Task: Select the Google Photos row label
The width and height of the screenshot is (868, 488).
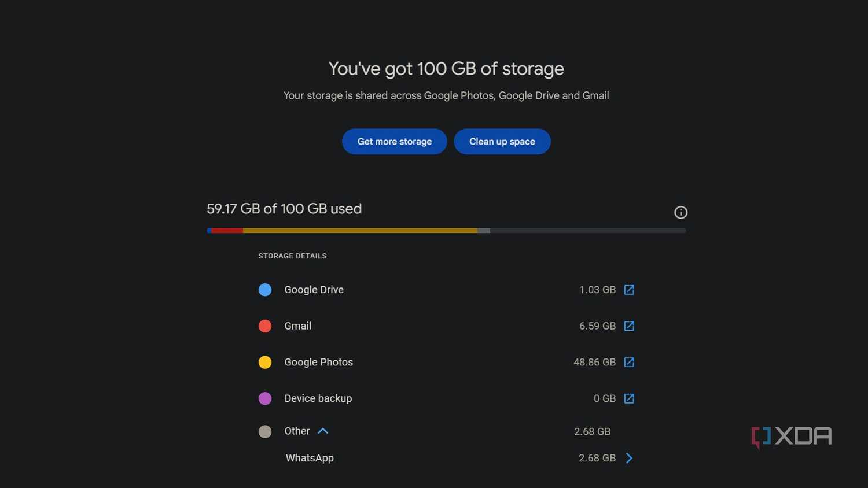Action: pyautogui.click(x=318, y=362)
